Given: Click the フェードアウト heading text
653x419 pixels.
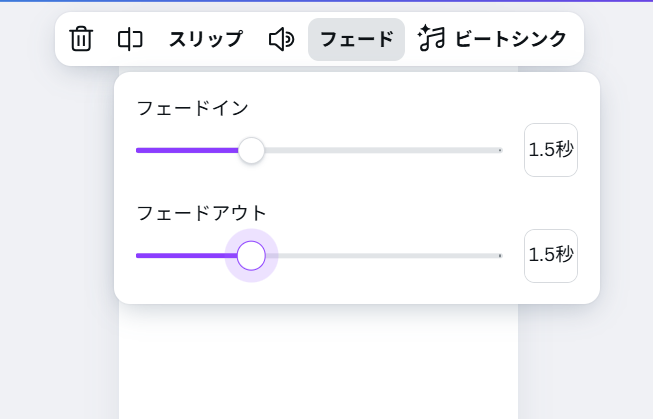Looking at the screenshot, I should click(202, 213).
